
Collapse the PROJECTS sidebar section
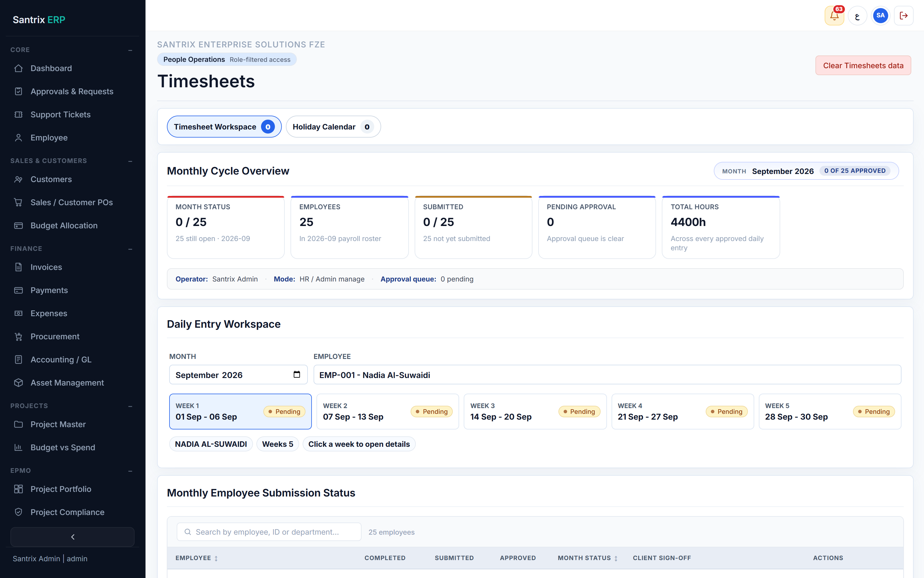click(130, 406)
